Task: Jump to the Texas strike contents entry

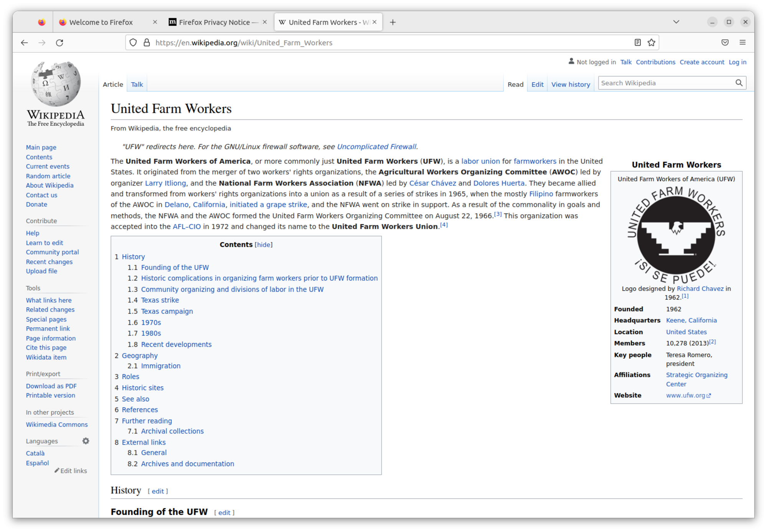Action: tap(160, 300)
